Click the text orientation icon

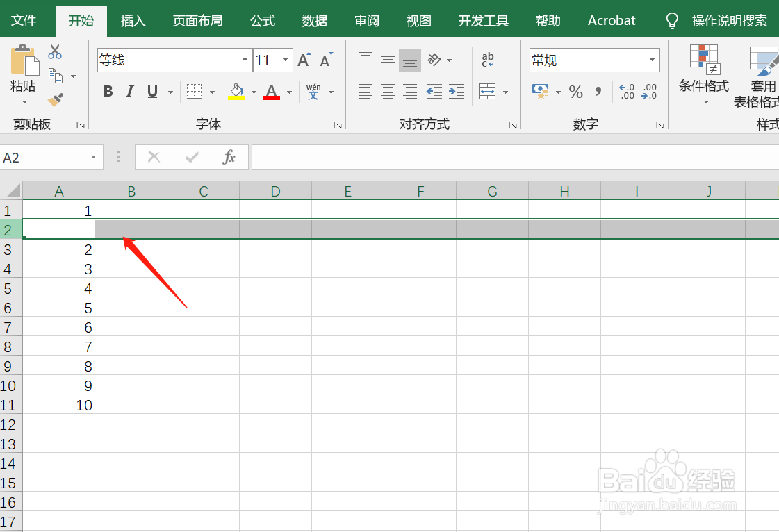pyautogui.click(x=435, y=60)
